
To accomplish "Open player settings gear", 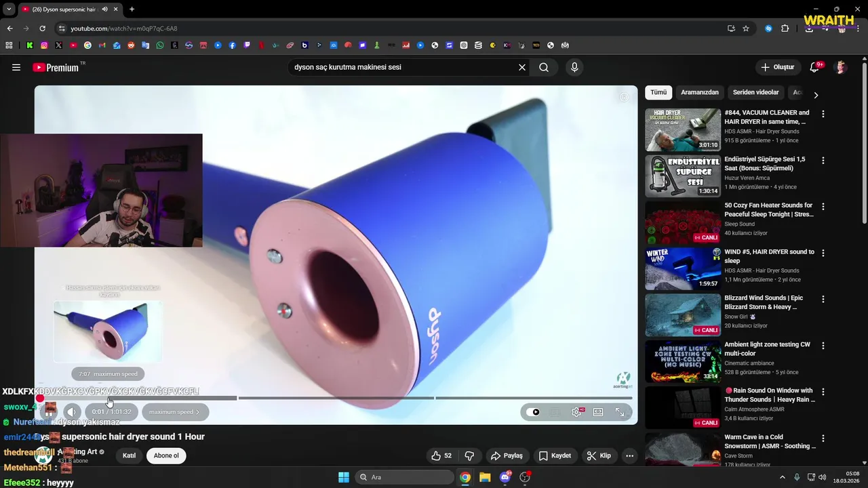I will 577,412.
